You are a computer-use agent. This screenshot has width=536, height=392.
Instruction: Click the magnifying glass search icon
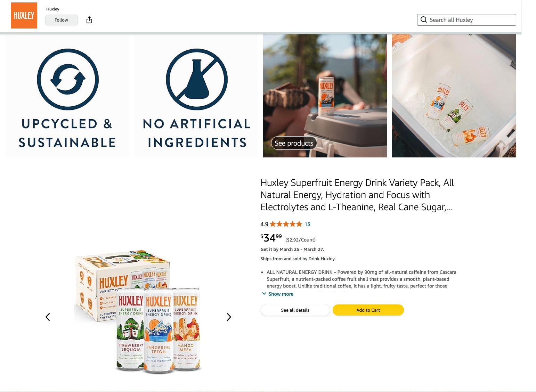[424, 19]
